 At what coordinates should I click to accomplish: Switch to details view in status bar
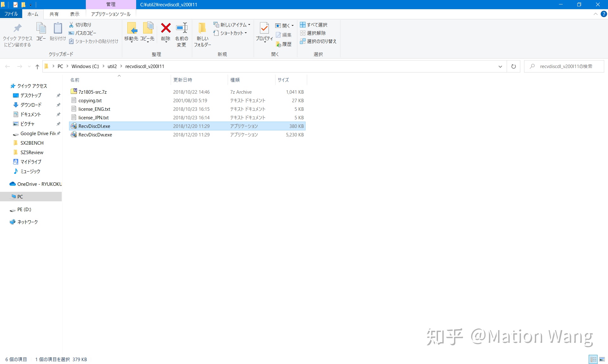tap(593, 359)
